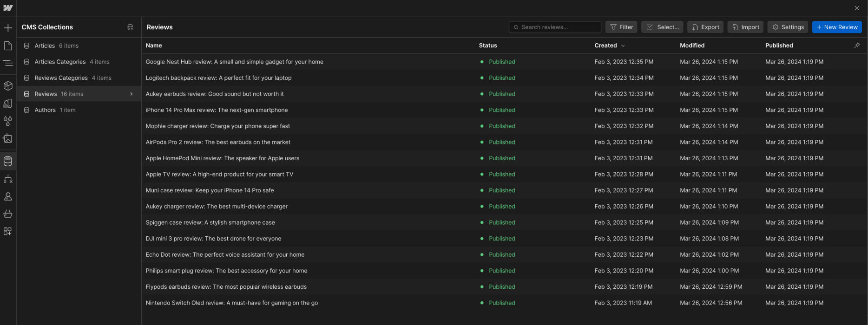Open AirPods Pro 2 review item
868x325 pixels.
pos(218,142)
